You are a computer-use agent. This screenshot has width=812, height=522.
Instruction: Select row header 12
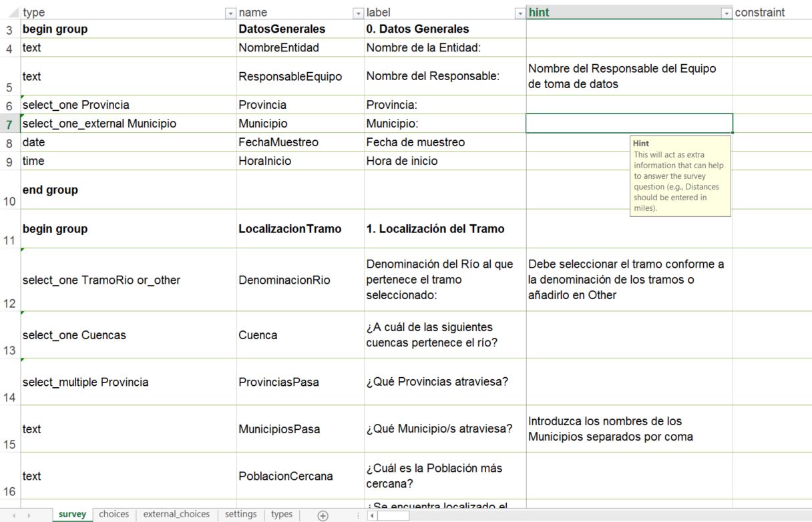pyautogui.click(x=10, y=280)
